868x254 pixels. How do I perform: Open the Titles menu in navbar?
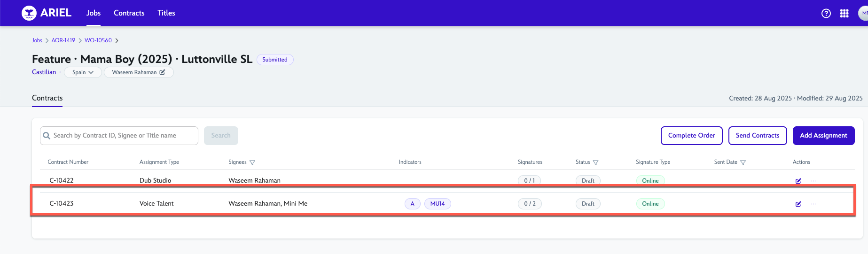coord(166,13)
